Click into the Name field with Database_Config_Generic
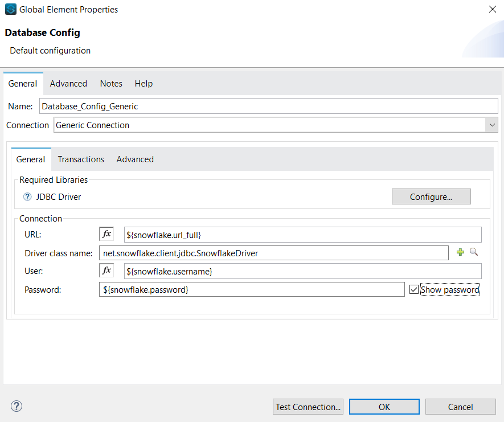Screen dimensions: 504x422 click(x=268, y=106)
